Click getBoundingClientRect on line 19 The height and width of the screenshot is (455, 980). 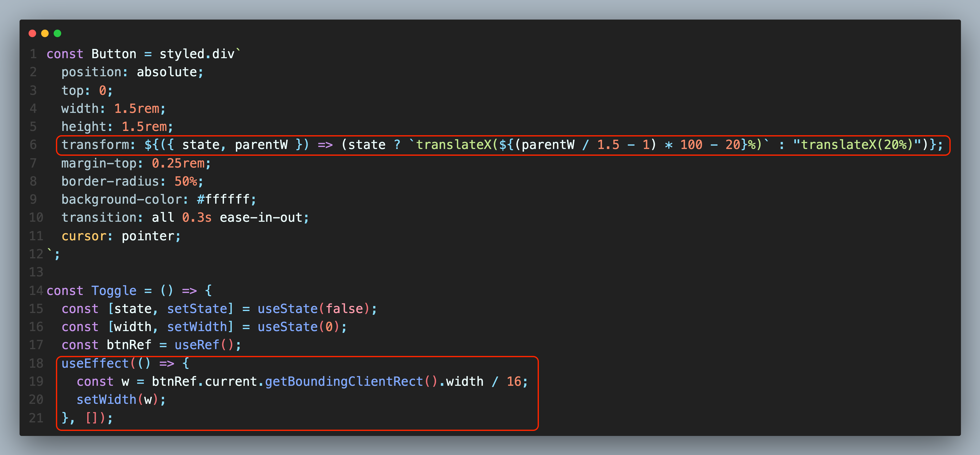tap(344, 382)
